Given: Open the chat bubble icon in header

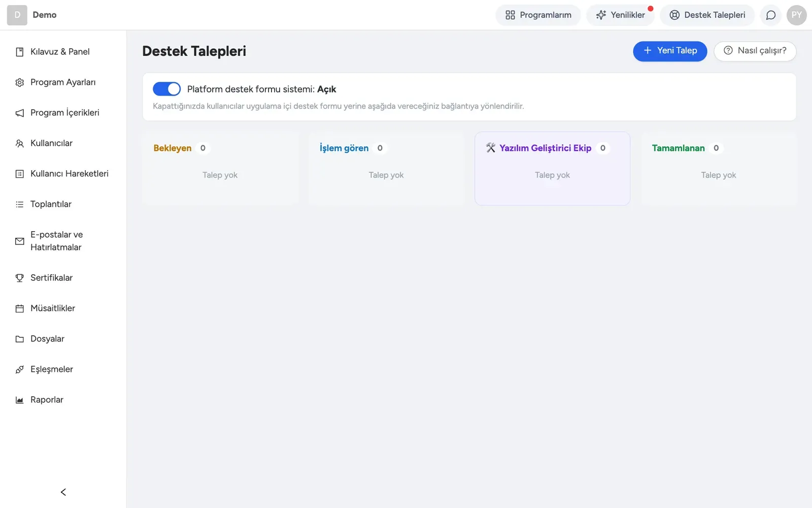Looking at the screenshot, I should (771, 15).
